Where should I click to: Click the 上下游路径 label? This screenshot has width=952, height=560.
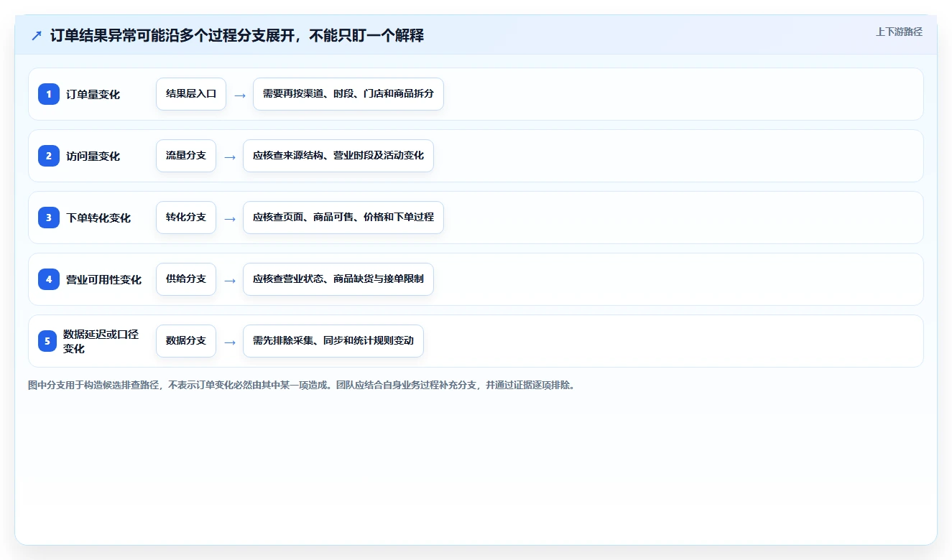899,32
